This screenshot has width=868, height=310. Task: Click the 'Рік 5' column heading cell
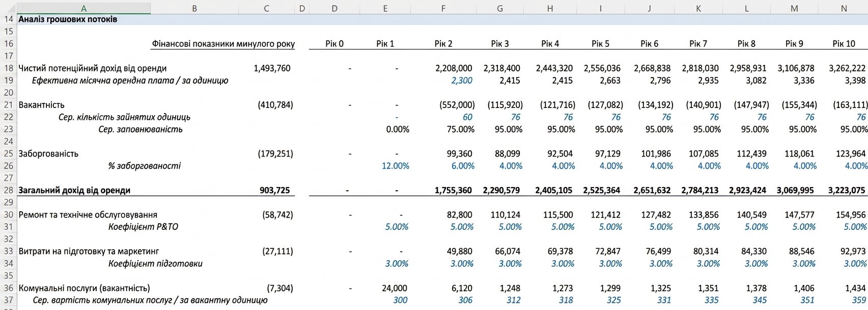pyautogui.click(x=600, y=44)
